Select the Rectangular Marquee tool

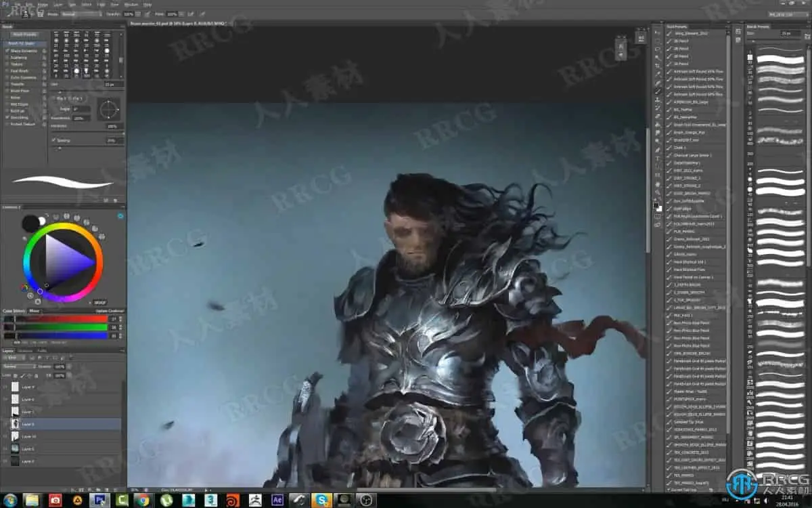click(x=658, y=41)
